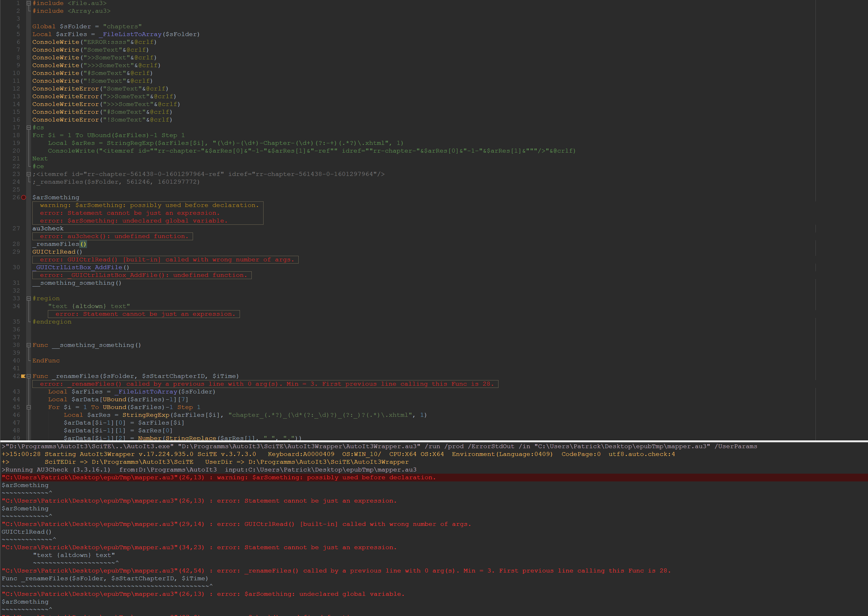The height and width of the screenshot is (616, 868).
Task: Fold the __something_something function
Action: click(29, 345)
